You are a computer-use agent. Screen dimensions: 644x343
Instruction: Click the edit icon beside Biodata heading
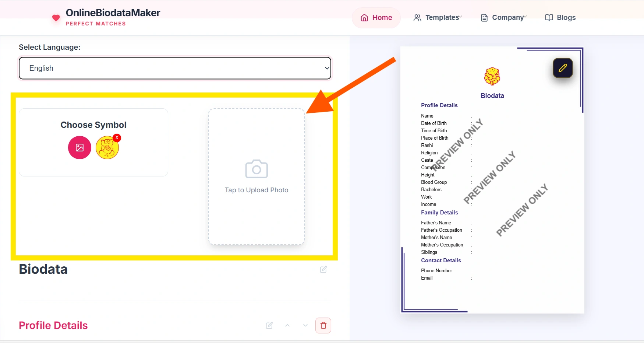click(x=323, y=269)
